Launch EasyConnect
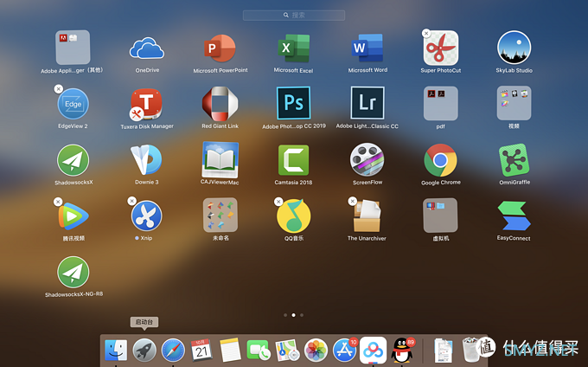This screenshot has width=588, height=367. [x=514, y=216]
